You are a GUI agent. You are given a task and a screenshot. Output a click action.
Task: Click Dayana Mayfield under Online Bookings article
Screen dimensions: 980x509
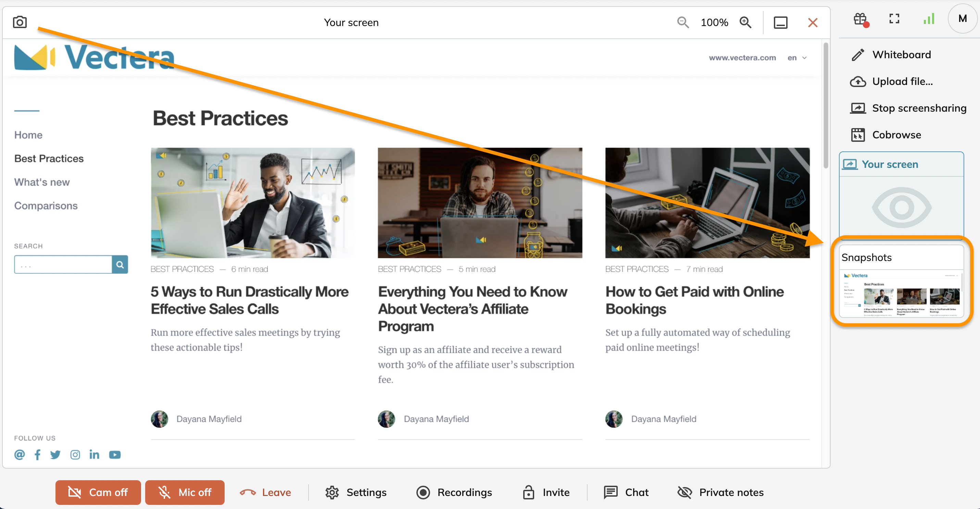point(664,419)
